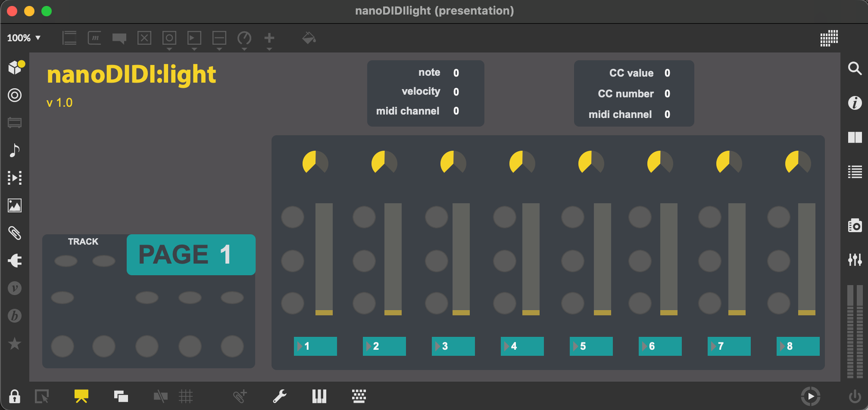Open the mixer sliders icon in right sidebar
Screen dimensions: 868x410
pyautogui.click(x=854, y=260)
